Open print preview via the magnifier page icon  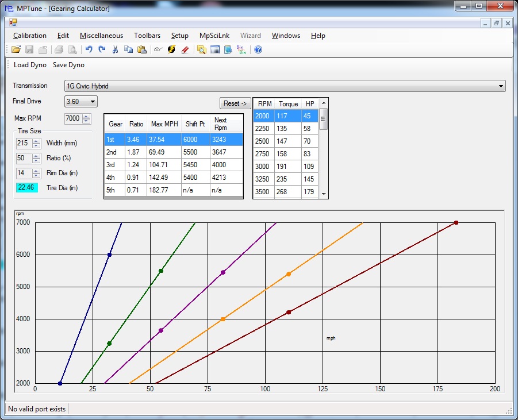[72, 49]
